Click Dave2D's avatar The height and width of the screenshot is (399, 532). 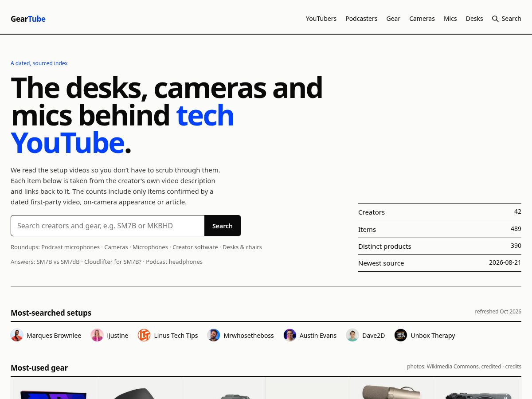click(352, 335)
